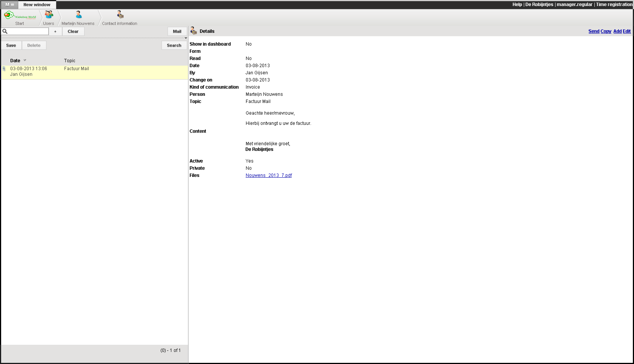
Task: Toggle the Date column sort arrow
Action: (25, 60)
